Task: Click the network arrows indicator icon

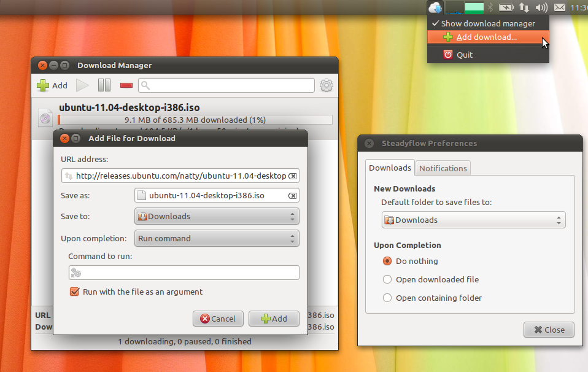Action: pos(524,7)
